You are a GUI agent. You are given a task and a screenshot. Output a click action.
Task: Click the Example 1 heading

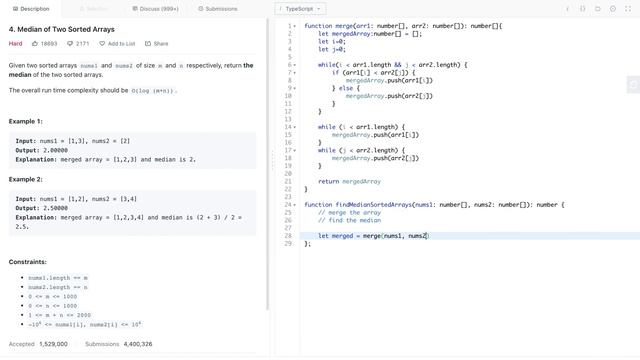(25, 121)
